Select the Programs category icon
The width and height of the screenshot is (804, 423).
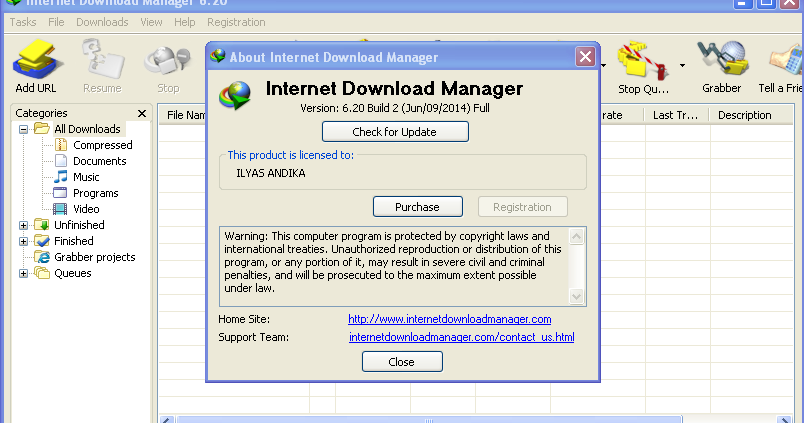click(60, 193)
